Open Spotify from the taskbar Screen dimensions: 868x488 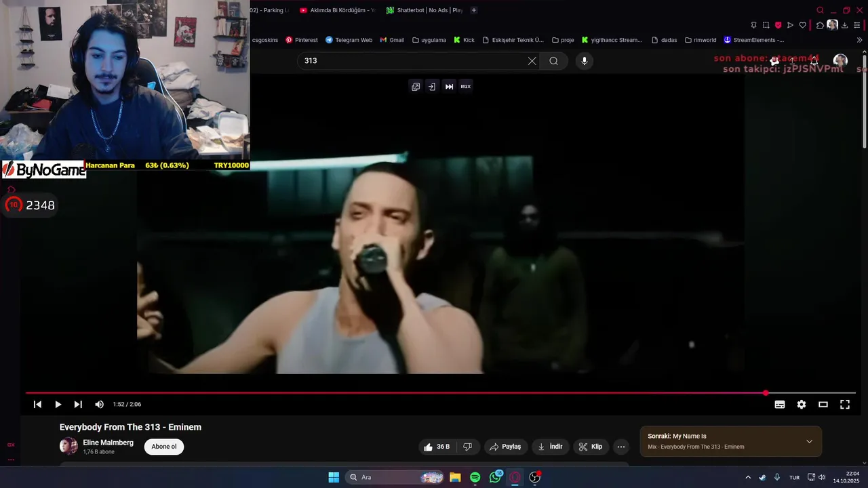(475, 477)
